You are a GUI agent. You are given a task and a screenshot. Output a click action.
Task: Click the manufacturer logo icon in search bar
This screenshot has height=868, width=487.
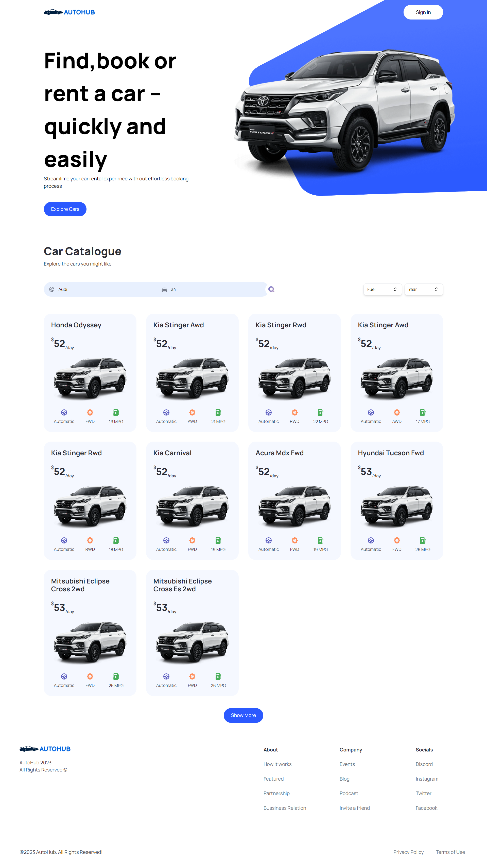coord(52,289)
